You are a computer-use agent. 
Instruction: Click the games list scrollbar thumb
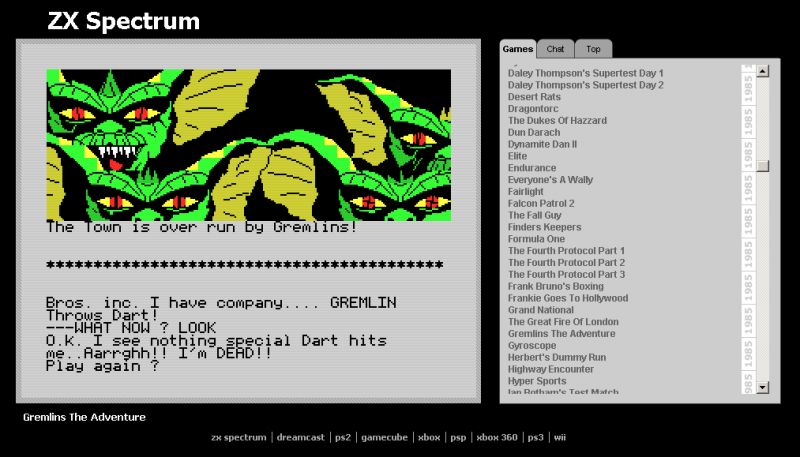(x=763, y=166)
